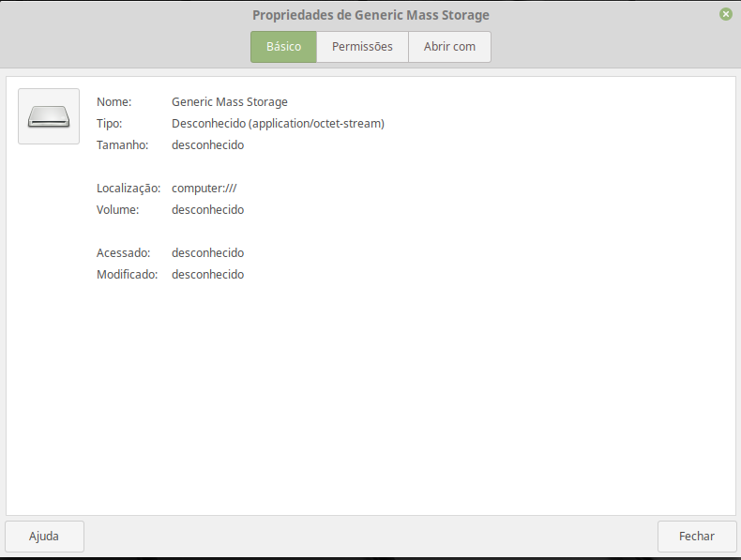Click the Modificado value desconhecido
The width and height of the screenshot is (741, 560).
tap(208, 275)
